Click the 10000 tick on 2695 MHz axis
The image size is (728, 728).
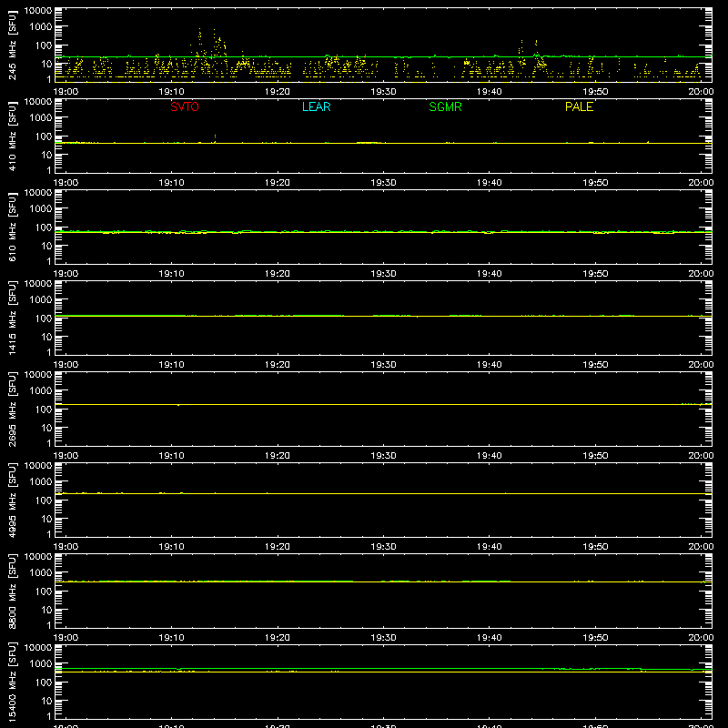pos(38,375)
